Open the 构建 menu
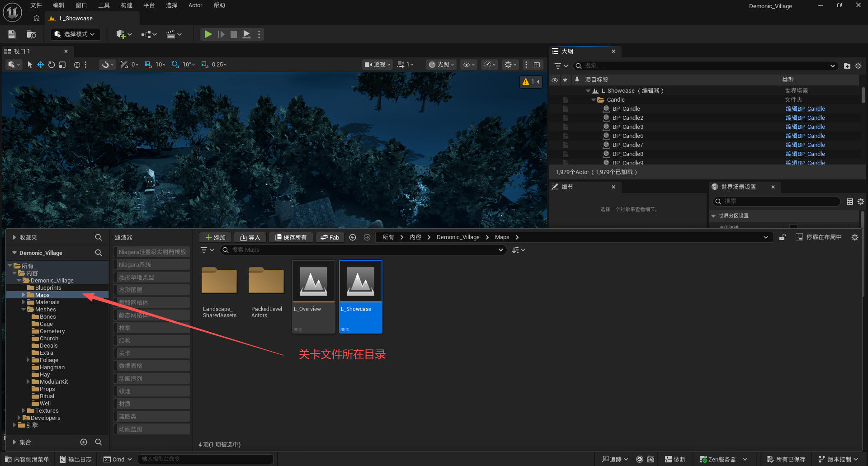The width and height of the screenshot is (868, 466). (127, 5)
